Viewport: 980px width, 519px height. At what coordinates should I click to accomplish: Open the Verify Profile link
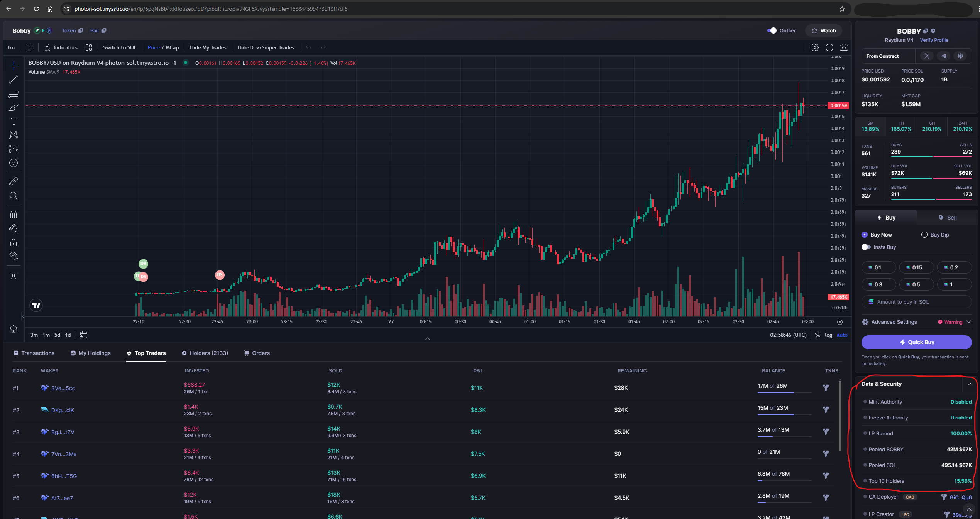pyautogui.click(x=934, y=40)
